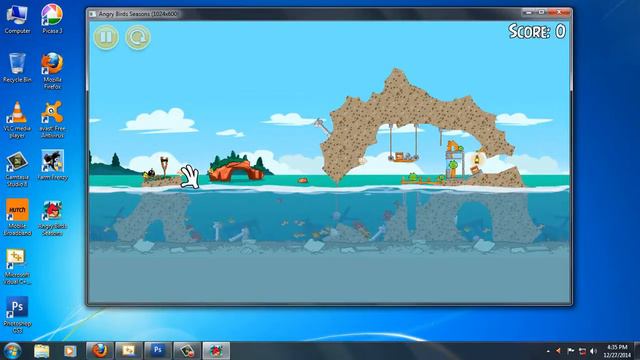
Task: Click the black bird beside the slingshot
Action: 151,173
